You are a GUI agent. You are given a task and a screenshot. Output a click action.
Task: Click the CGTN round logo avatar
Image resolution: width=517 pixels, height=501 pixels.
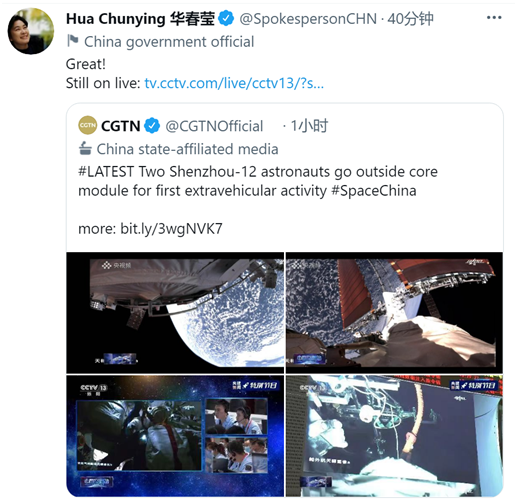[88, 125]
